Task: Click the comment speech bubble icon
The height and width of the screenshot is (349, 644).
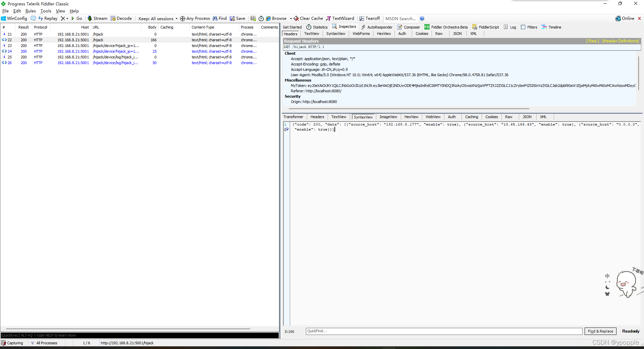Action: click(33, 18)
